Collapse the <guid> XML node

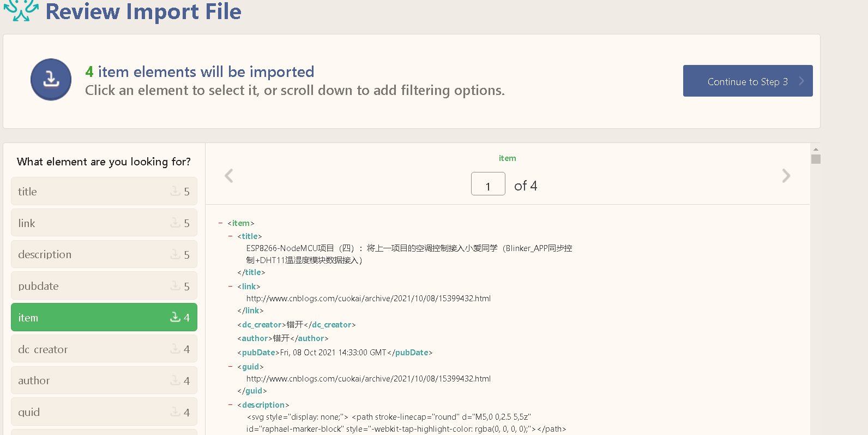(x=231, y=367)
